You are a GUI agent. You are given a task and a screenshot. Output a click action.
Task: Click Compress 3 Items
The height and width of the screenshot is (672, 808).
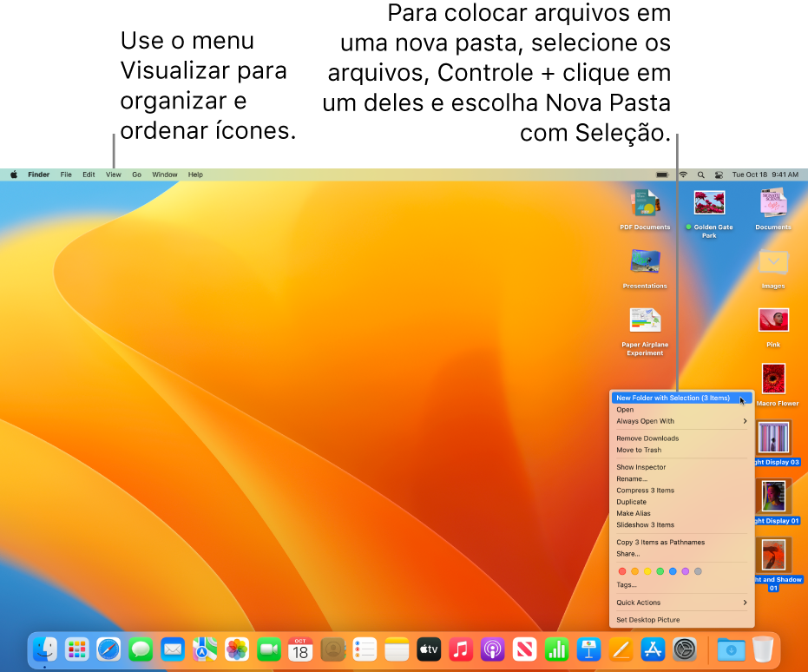pyautogui.click(x=645, y=491)
